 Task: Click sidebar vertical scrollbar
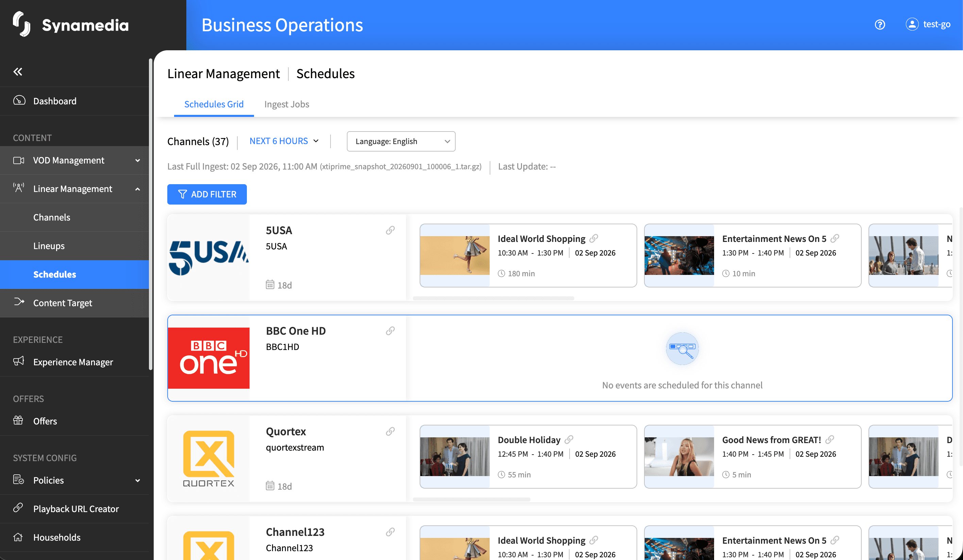[x=151, y=214]
